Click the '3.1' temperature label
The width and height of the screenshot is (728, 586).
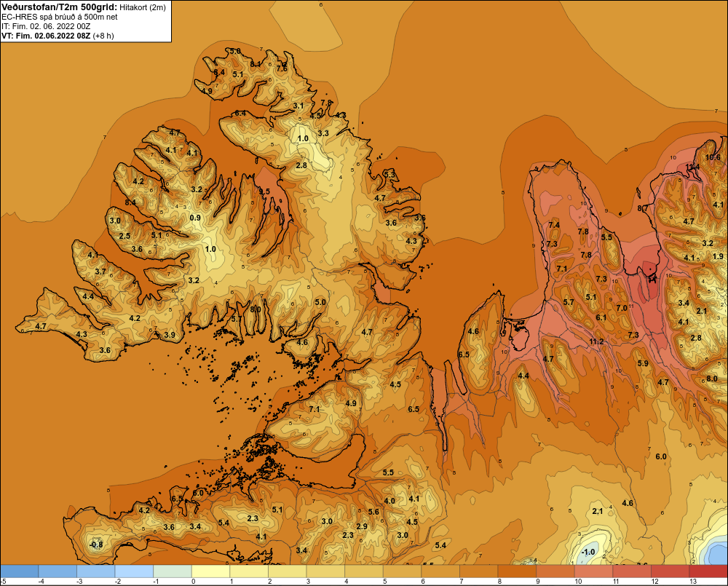pyautogui.click(x=298, y=106)
